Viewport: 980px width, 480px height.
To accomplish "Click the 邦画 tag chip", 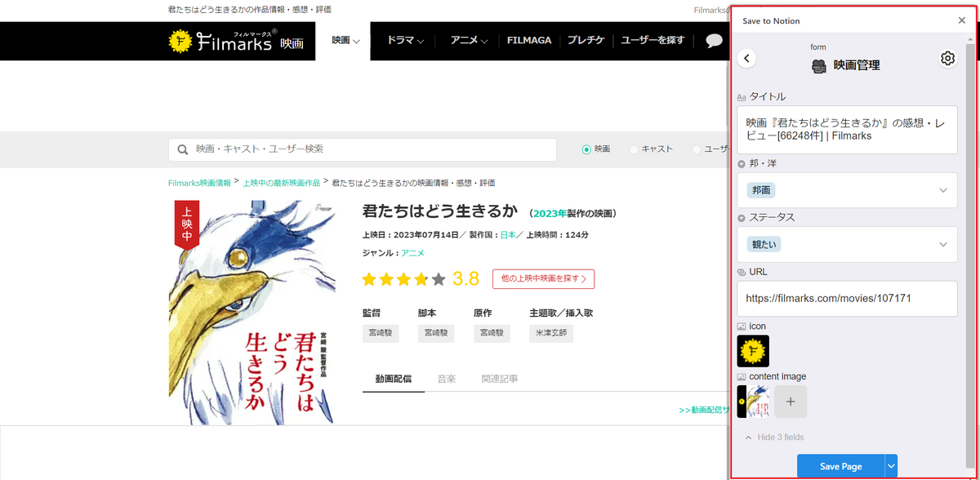I will click(x=761, y=190).
